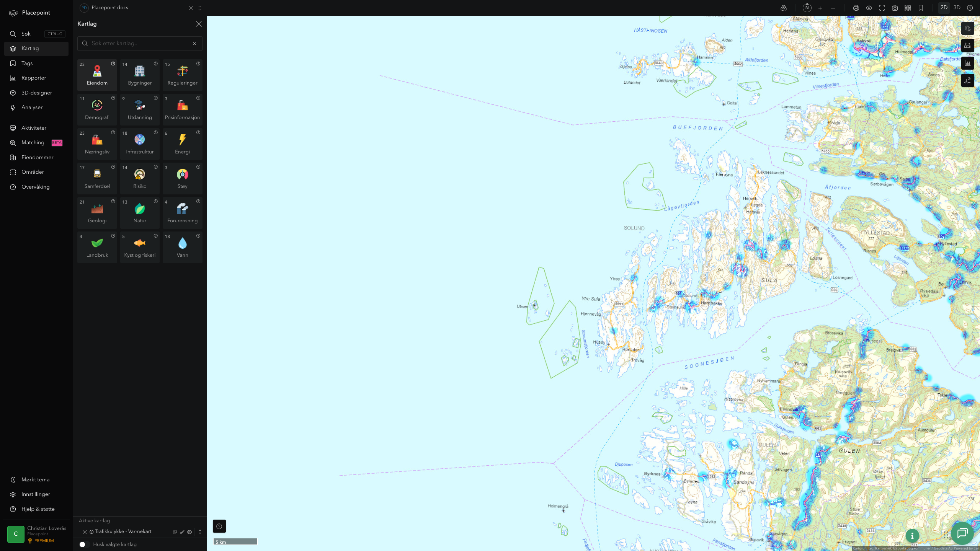Clear the layer search field
980x551 pixels.
click(194, 44)
